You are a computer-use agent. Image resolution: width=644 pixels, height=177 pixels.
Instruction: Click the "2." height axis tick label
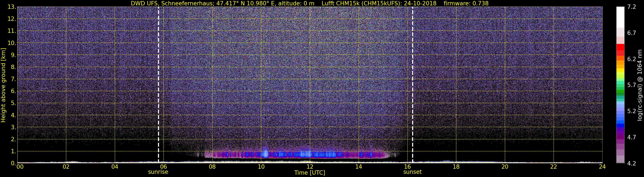[13, 139]
